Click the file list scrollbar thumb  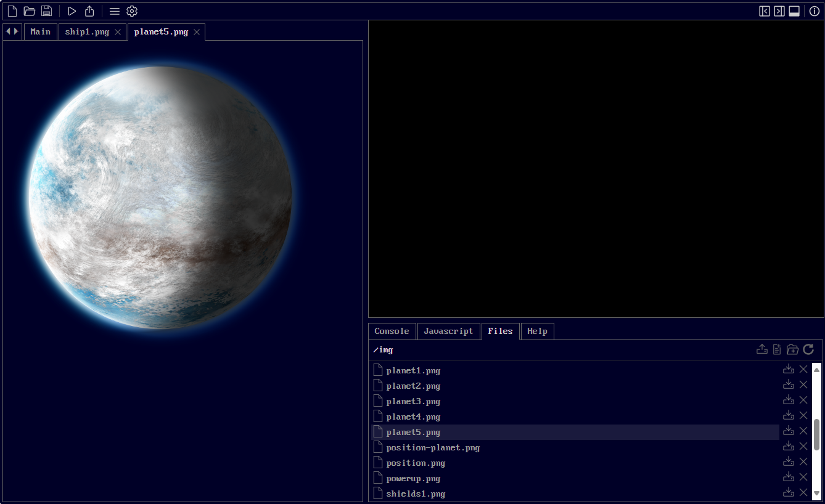tap(817, 434)
